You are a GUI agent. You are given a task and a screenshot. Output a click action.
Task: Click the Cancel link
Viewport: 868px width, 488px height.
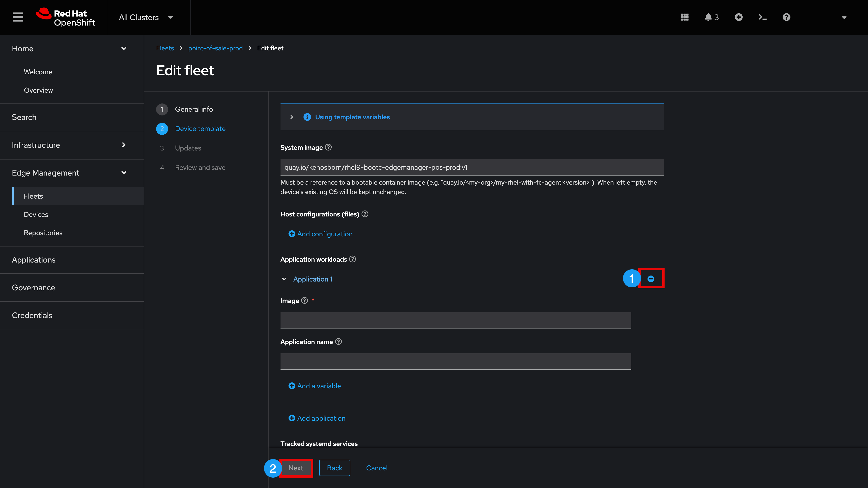[x=377, y=468]
